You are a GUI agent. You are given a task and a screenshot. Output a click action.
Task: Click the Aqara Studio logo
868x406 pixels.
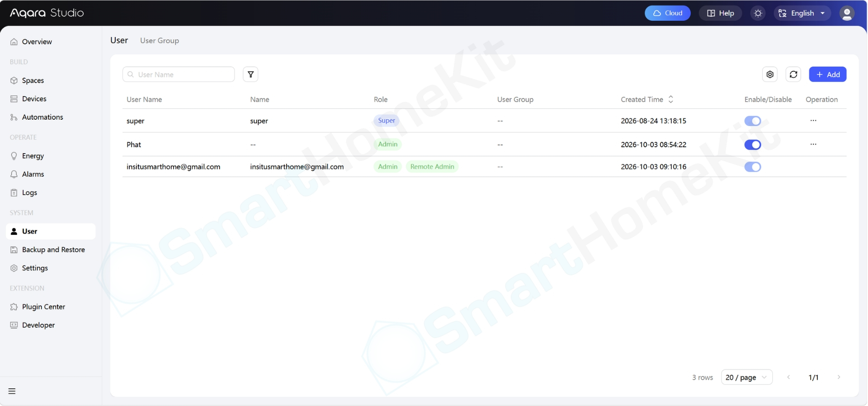point(47,13)
